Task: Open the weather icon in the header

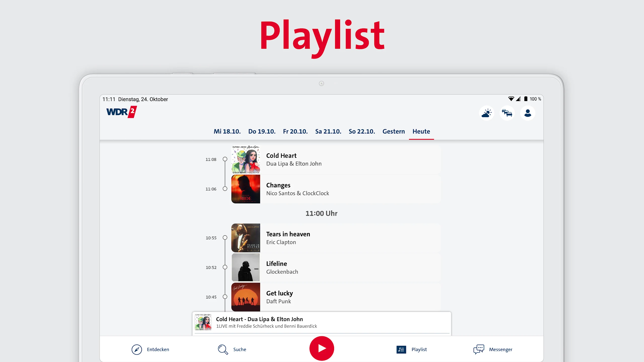Action: (x=487, y=113)
